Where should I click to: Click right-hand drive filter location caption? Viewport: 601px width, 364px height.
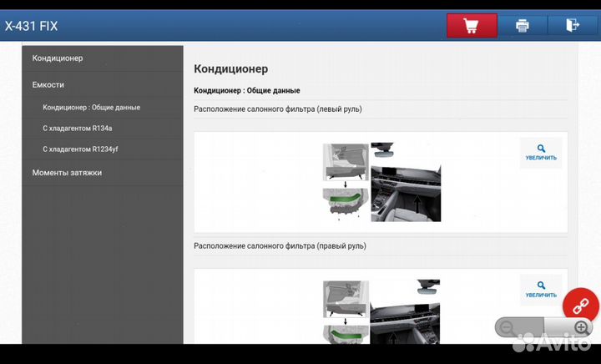point(280,246)
